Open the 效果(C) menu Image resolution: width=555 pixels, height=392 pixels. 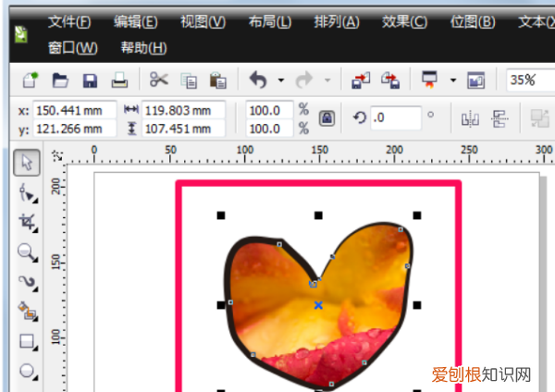point(405,21)
